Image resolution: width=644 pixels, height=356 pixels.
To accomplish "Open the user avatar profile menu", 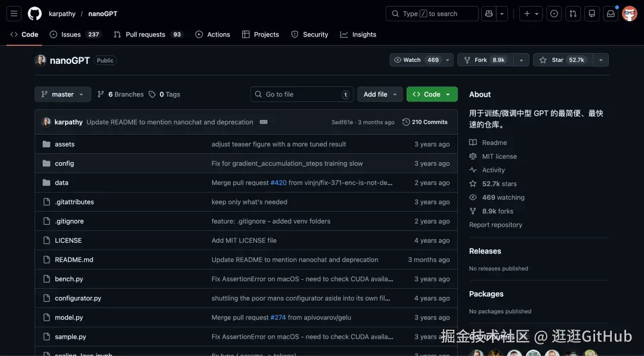I will (629, 14).
